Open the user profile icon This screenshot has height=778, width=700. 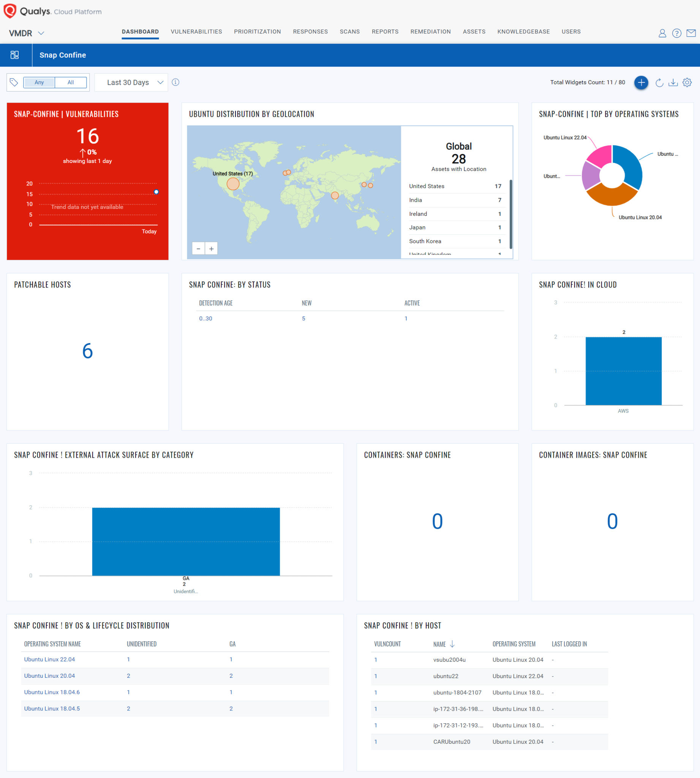click(662, 33)
